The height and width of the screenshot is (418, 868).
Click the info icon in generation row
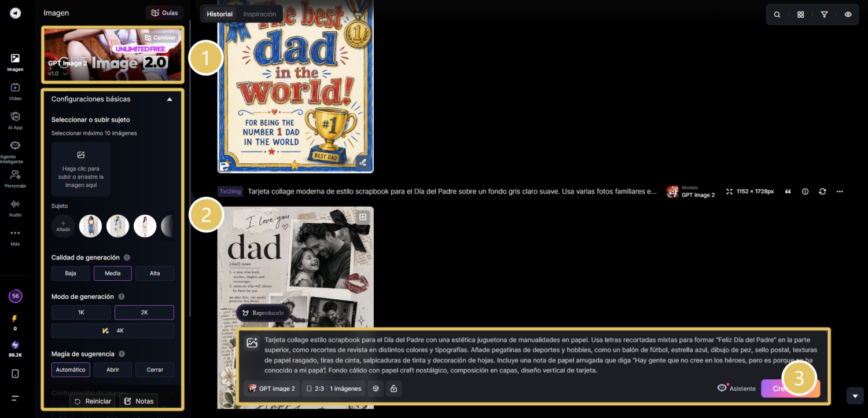point(805,192)
